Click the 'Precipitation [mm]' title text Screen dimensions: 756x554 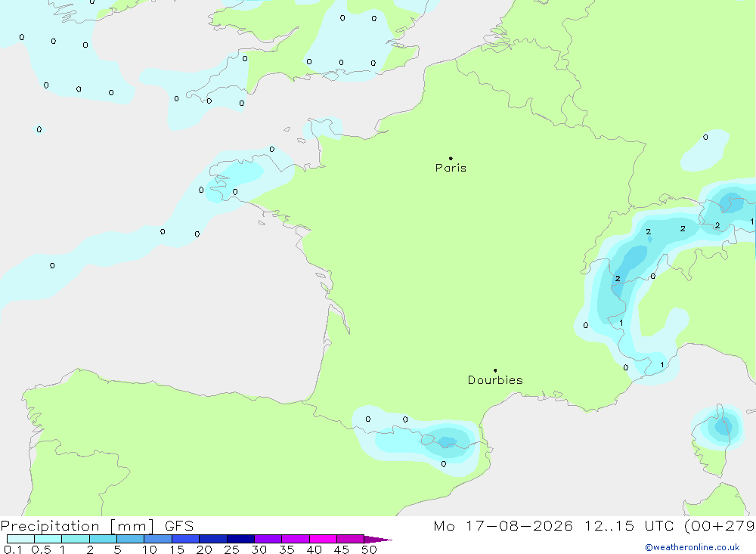[x=78, y=526]
